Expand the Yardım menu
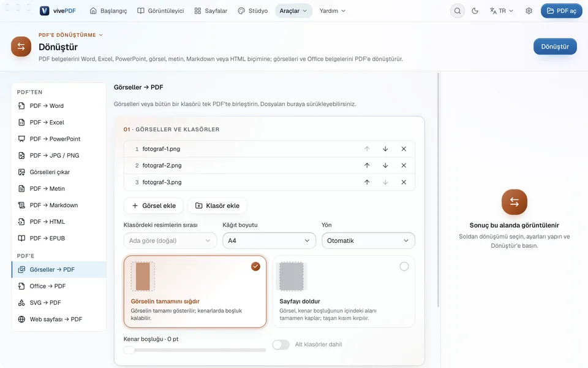Viewport: 588px width, 368px height. [333, 11]
